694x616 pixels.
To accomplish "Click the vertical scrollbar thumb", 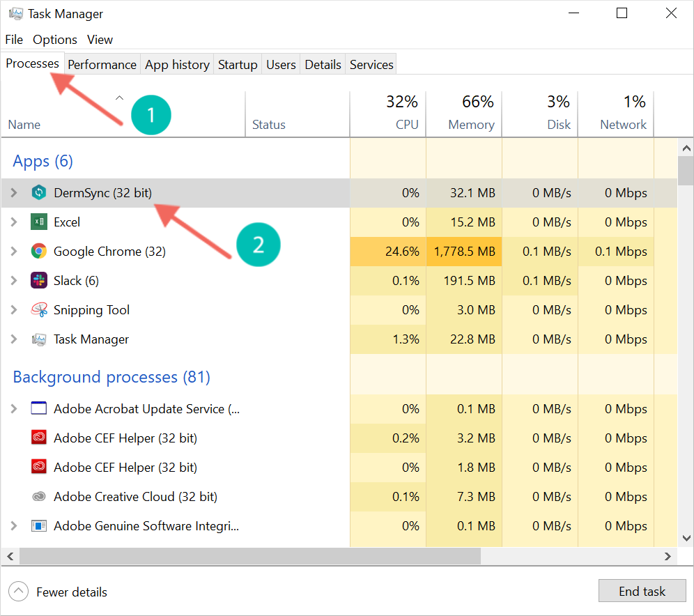I will point(686,171).
